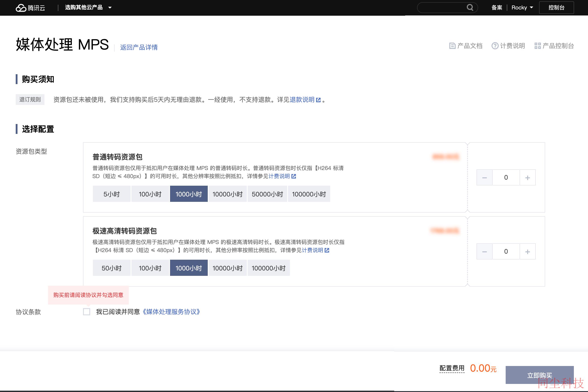Increase 极速高清转码资源包 quantity with plus
588x392 pixels.
point(527,251)
